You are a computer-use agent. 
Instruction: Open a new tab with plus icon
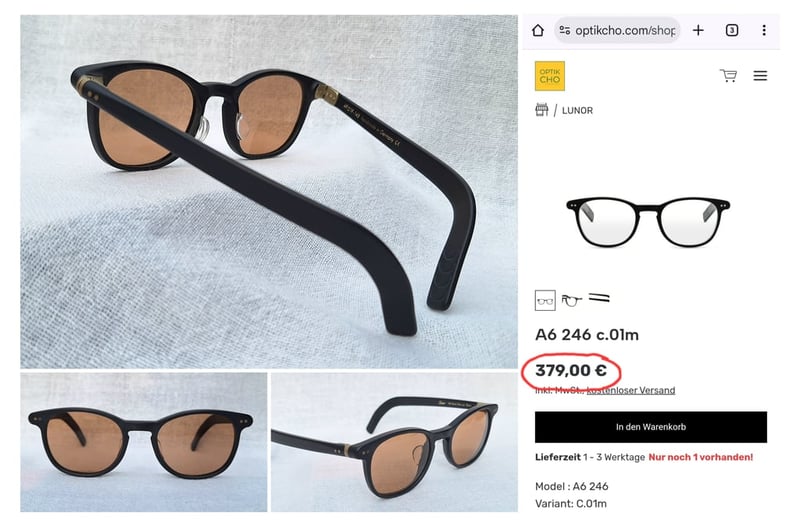[x=698, y=30]
